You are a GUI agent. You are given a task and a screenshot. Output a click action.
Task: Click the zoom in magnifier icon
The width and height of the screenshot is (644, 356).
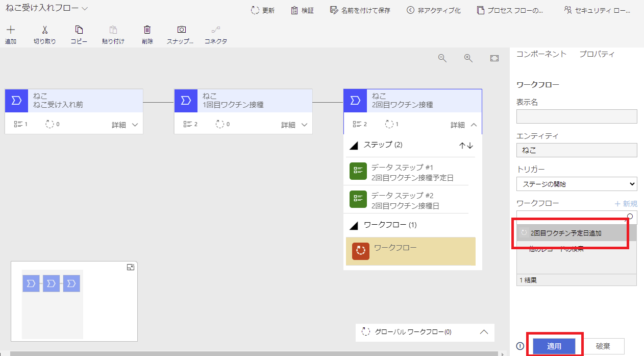click(468, 58)
